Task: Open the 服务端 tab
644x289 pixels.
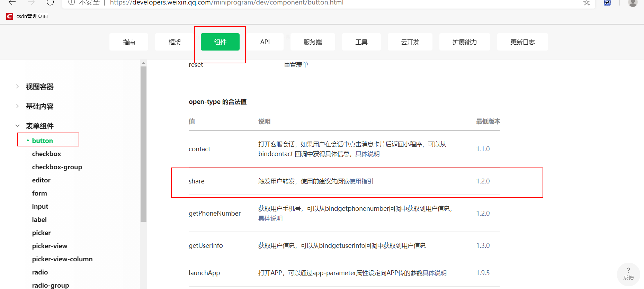Action: pyautogui.click(x=313, y=42)
